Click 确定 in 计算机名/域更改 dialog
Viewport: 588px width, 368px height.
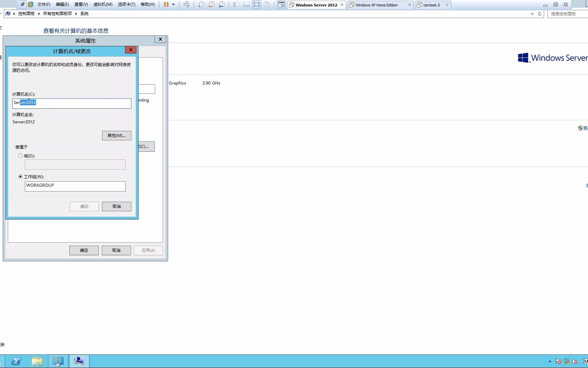[84, 206]
